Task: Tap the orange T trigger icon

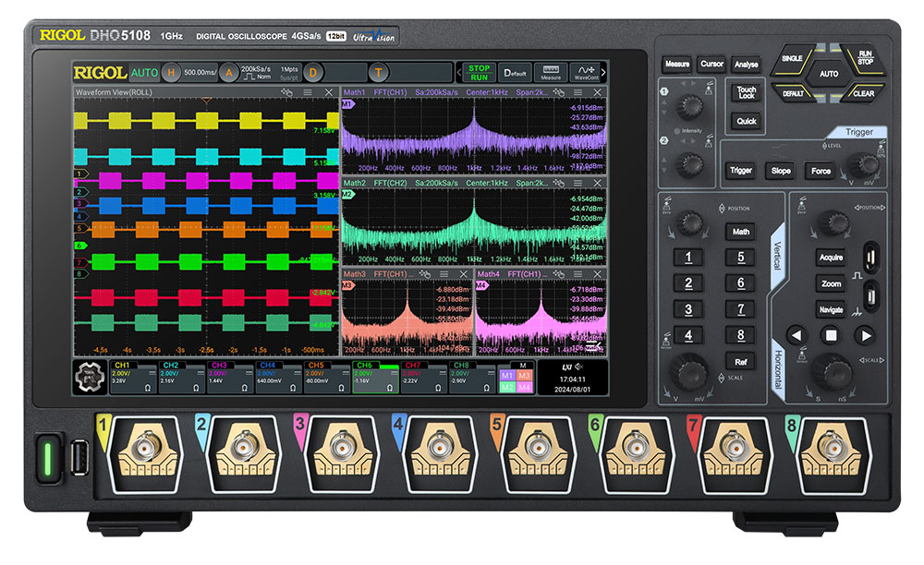Action: [x=379, y=72]
